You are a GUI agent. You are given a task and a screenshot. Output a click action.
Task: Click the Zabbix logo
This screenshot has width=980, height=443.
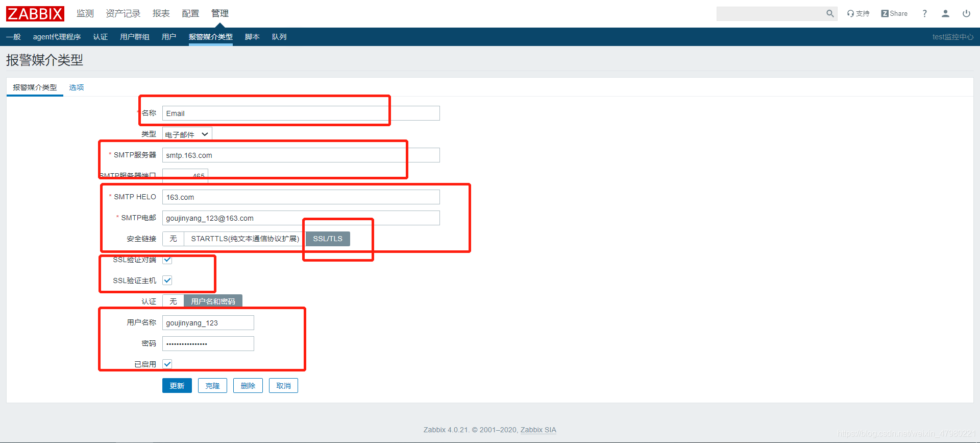pyautogui.click(x=35, y=14)
